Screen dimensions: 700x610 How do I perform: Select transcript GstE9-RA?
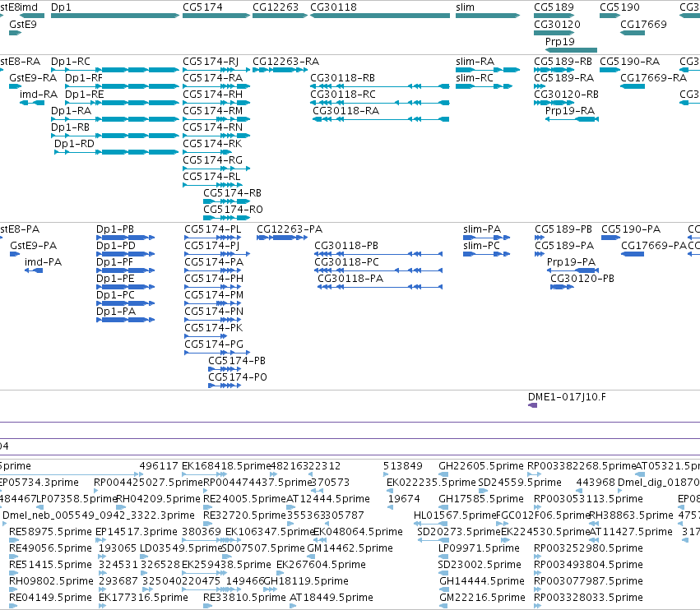click(15, 86)
